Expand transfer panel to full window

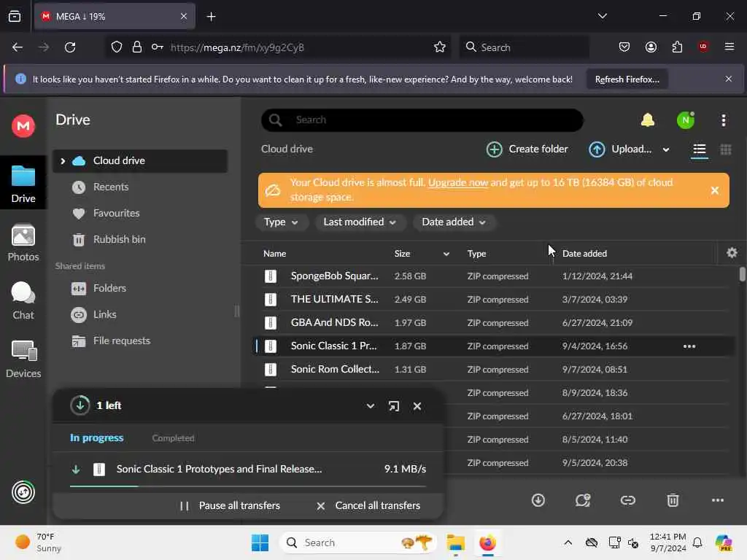(x=393, y=405)
